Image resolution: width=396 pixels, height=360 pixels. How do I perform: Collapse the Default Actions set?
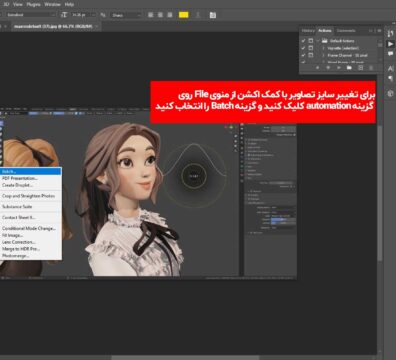(x=318, y=41)
